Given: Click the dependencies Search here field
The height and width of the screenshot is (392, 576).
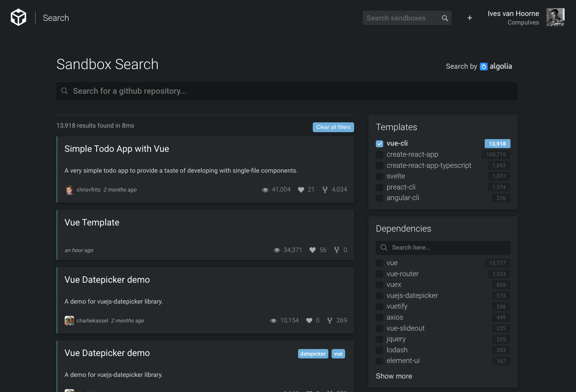Looking at the screenshot, I should 446,248.
